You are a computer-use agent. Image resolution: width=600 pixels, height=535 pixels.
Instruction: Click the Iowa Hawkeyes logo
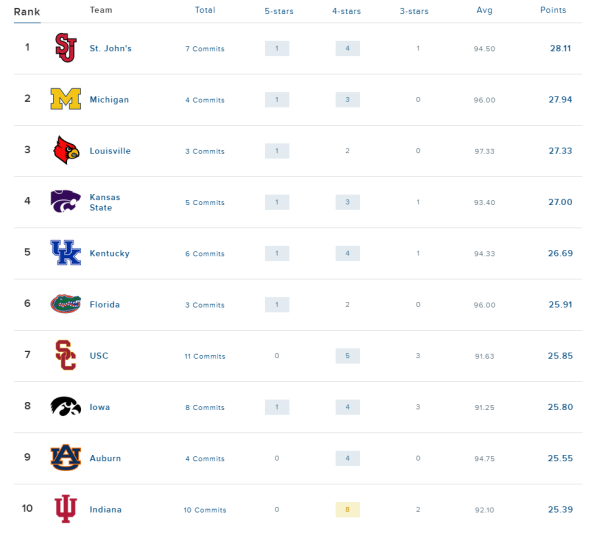65,407
